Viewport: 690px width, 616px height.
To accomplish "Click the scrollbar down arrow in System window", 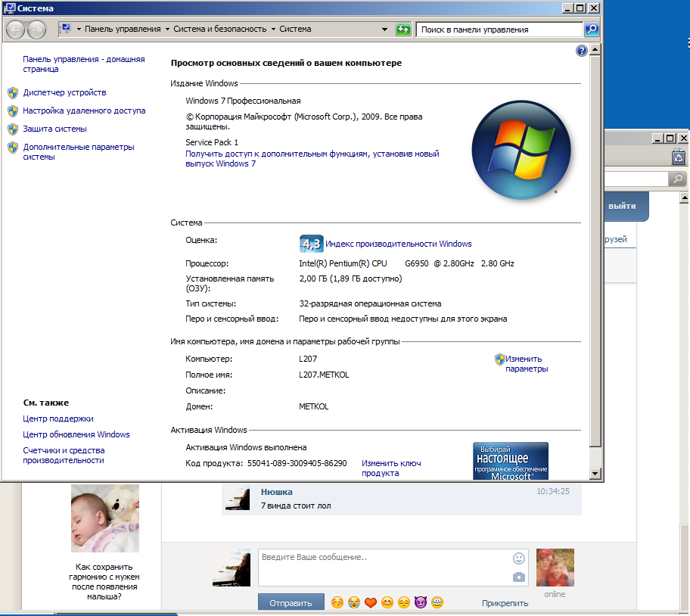I will pos(595,474).
